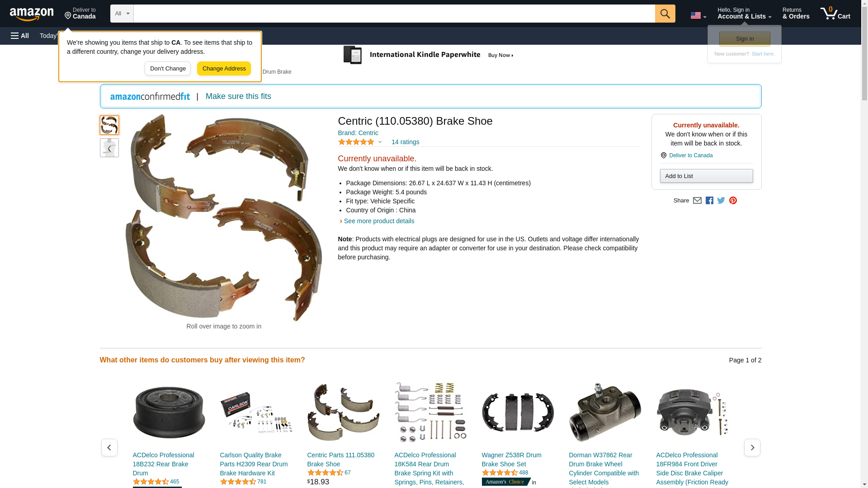Screen dimensions: 868x488
Task: Click the search magnifier button
Action: click(x=665, y=14)
